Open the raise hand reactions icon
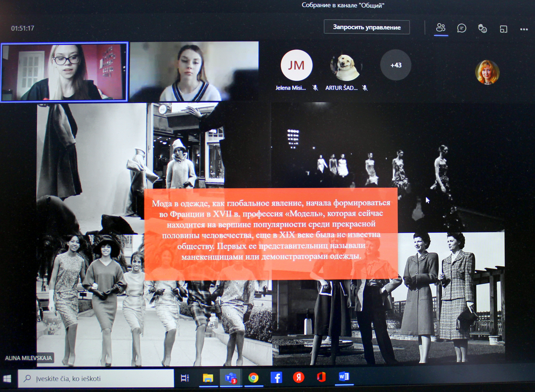Viewport: 535px width, 392px height. (x=482, y=29)
